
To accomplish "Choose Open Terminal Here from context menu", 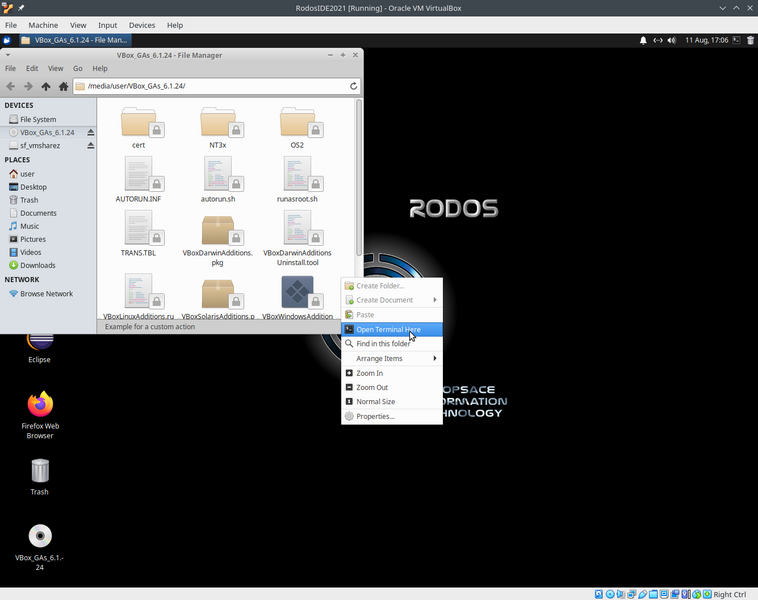I will point(388,329).
